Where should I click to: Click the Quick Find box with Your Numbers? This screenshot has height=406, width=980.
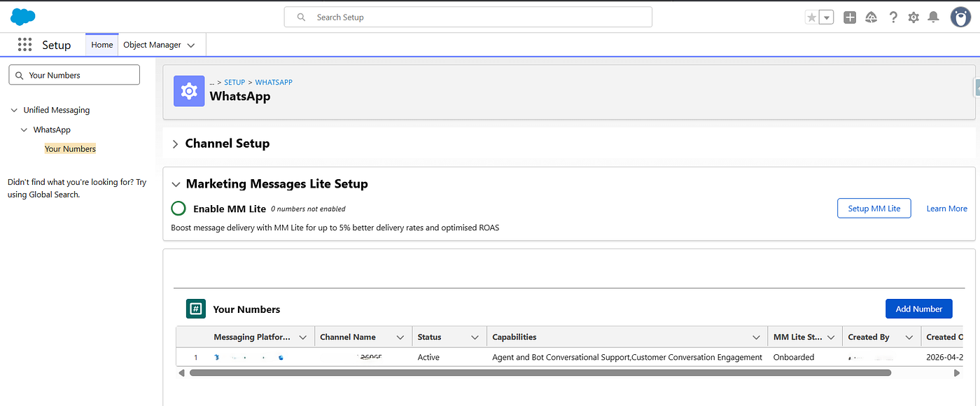click(x=74, y=75)
